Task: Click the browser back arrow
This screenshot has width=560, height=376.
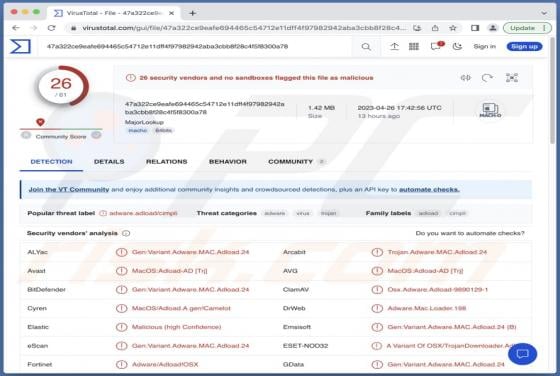Action: click(16, 28)
